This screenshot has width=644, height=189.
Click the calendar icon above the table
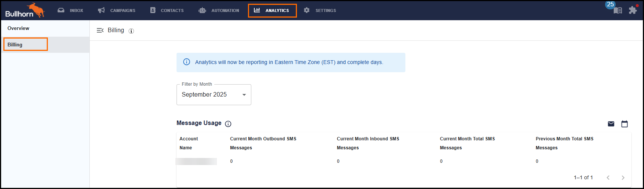(x=625, y=124)
